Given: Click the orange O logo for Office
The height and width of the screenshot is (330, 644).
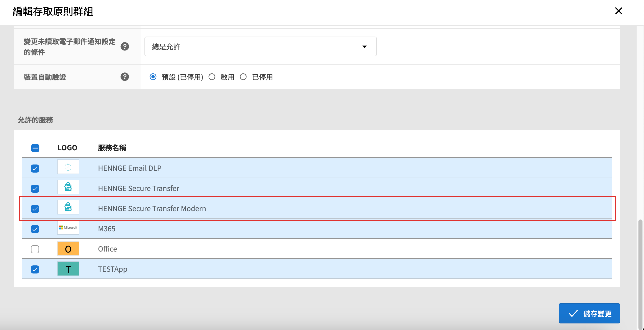Looking at the screenshot, I should (x=68, y=249).
